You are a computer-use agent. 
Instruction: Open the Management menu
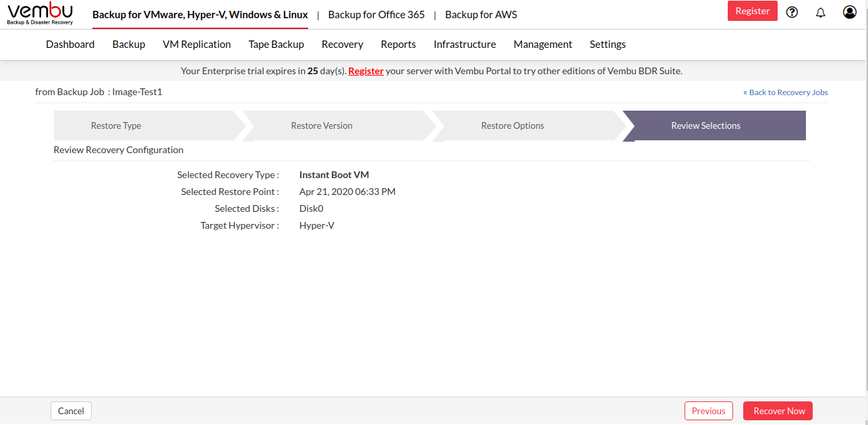pyautogui.click(x=543, y=45)
